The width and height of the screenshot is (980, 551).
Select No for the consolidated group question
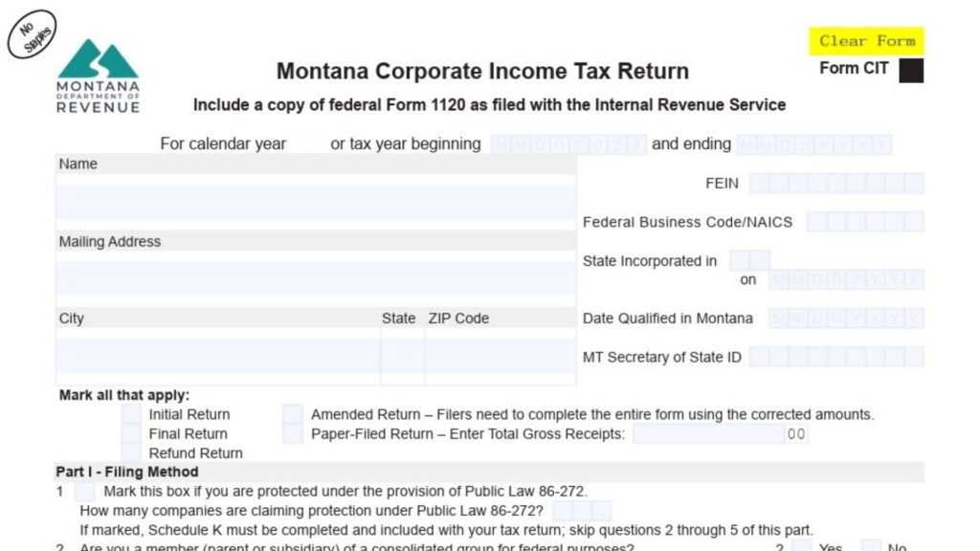tap(872, 546)
